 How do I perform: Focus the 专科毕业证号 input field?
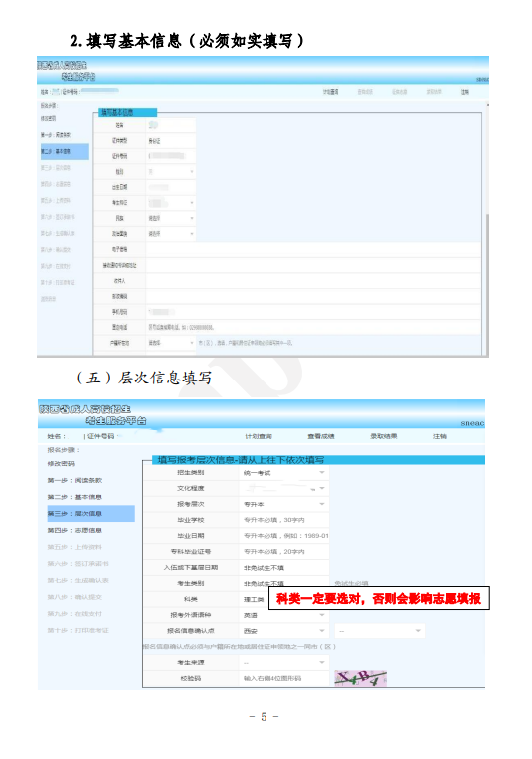283,552
